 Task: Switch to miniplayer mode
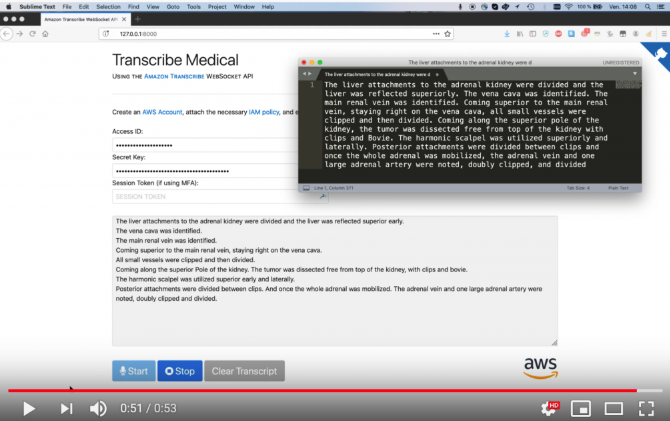pos(581,409)
